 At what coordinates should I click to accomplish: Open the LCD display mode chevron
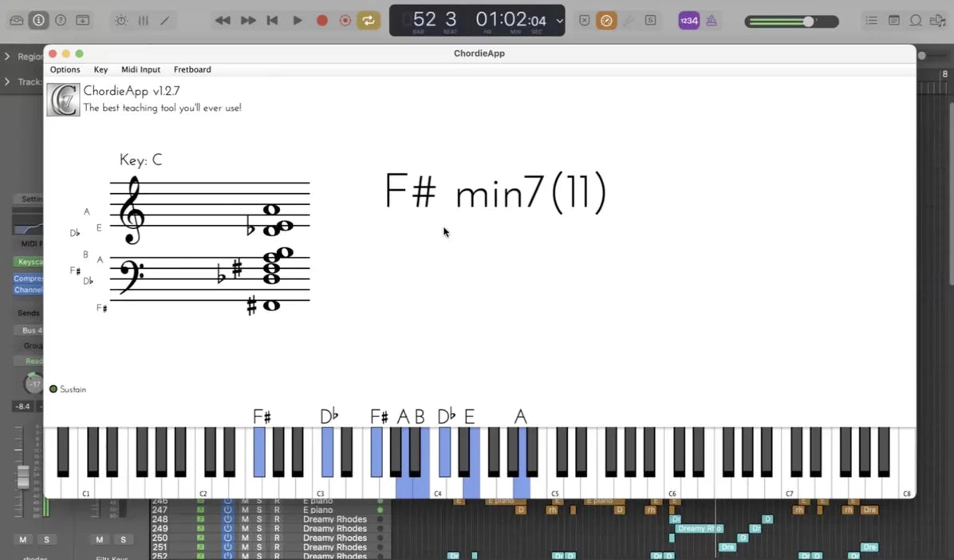[x=559, y=22]
